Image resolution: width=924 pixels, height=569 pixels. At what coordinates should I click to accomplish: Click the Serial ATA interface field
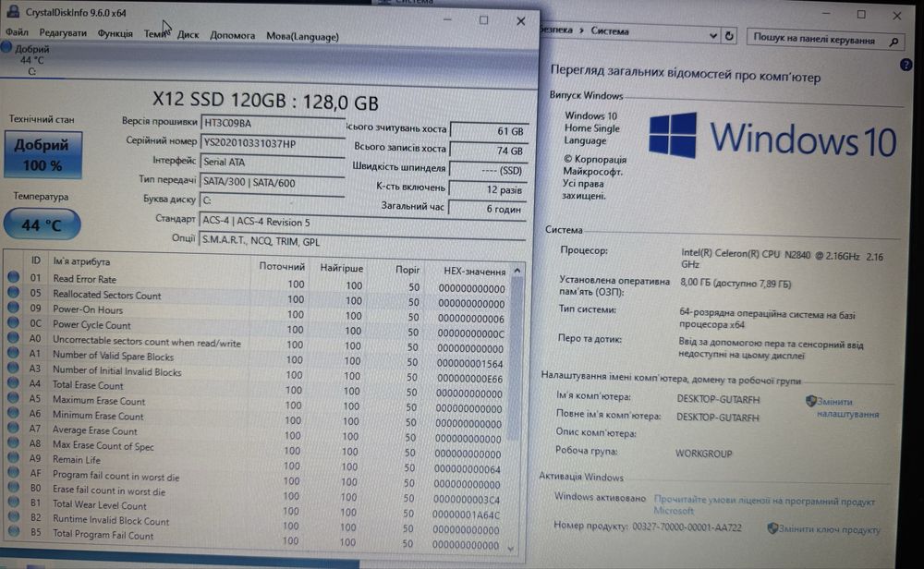click(x=272, y=162)
